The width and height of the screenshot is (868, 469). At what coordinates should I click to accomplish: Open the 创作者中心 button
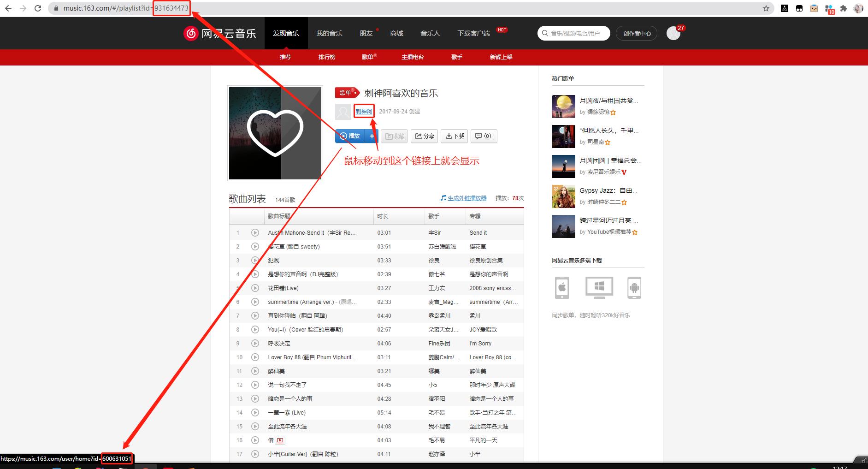[x=637, y=33]
